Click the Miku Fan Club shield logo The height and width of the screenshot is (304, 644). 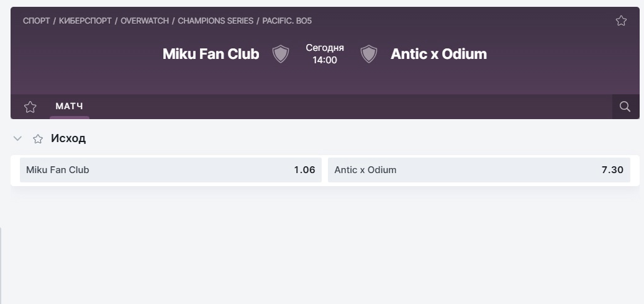pyautogui.click(x=281, y=54)
